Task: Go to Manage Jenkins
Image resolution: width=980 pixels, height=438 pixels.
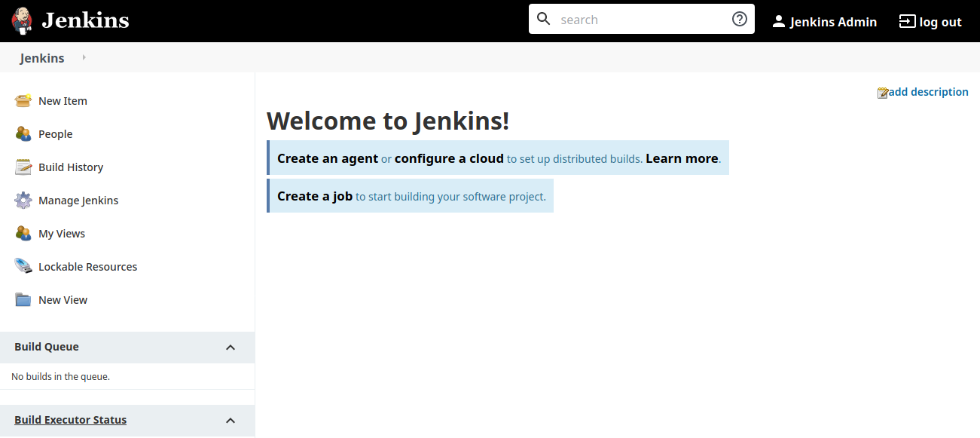Action: (78, 201)
